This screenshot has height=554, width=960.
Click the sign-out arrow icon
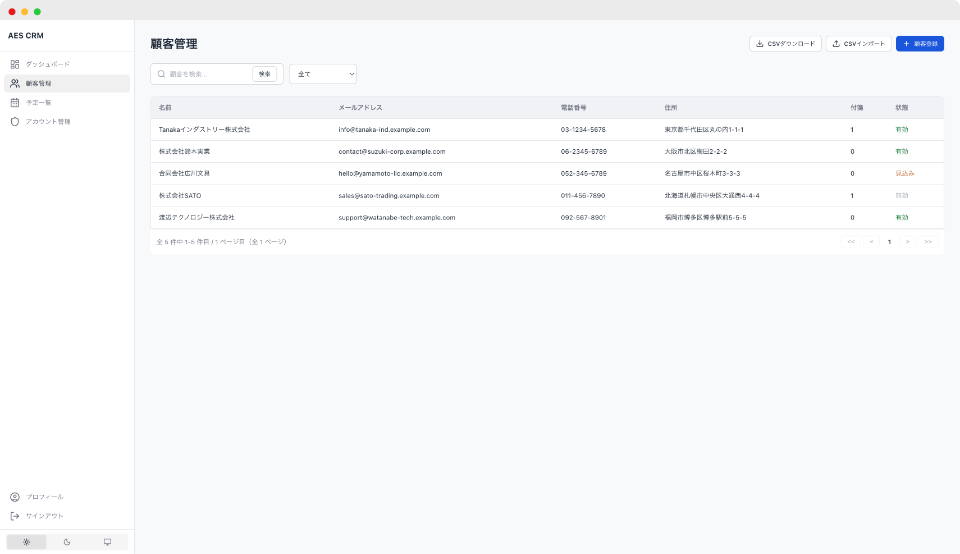(x=15, y=516)
